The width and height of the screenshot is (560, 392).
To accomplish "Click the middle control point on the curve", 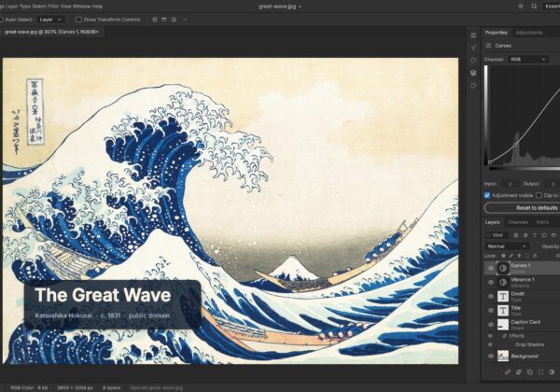I will coord(515,145).
